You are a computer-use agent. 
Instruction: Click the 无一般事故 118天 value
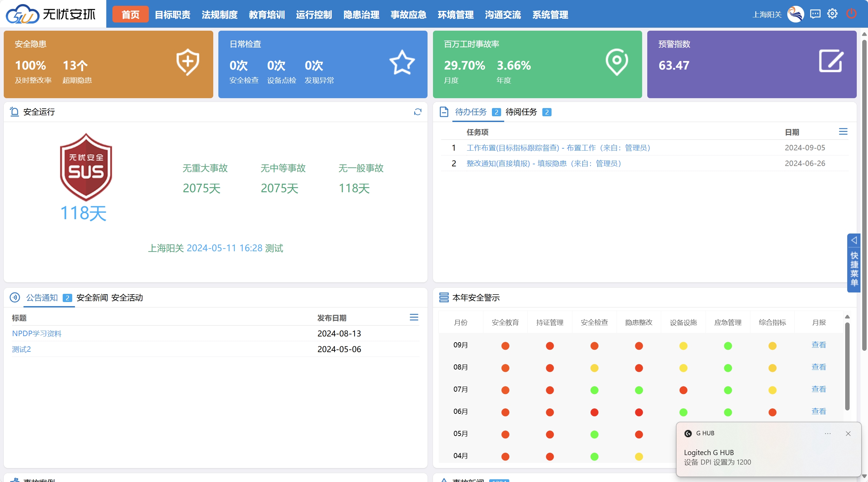(354, 188)
